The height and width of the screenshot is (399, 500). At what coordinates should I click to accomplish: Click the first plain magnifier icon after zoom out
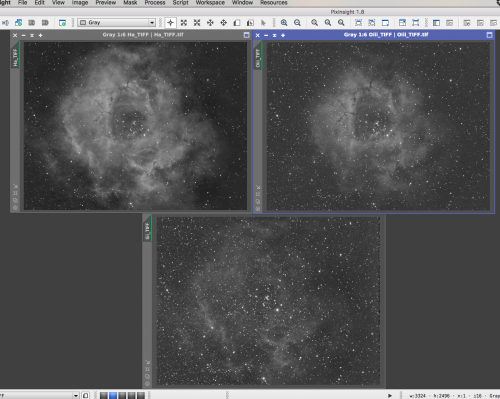pos(314,23)
